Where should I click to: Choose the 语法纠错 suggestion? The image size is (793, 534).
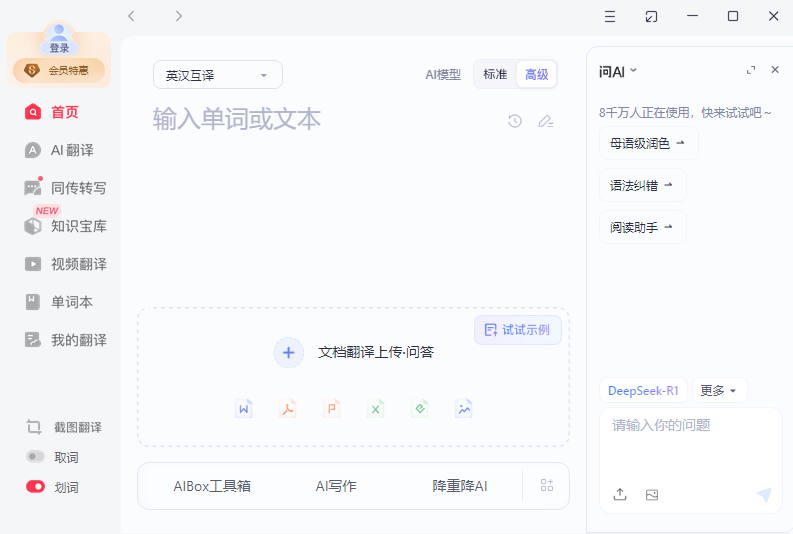point(642,185)
